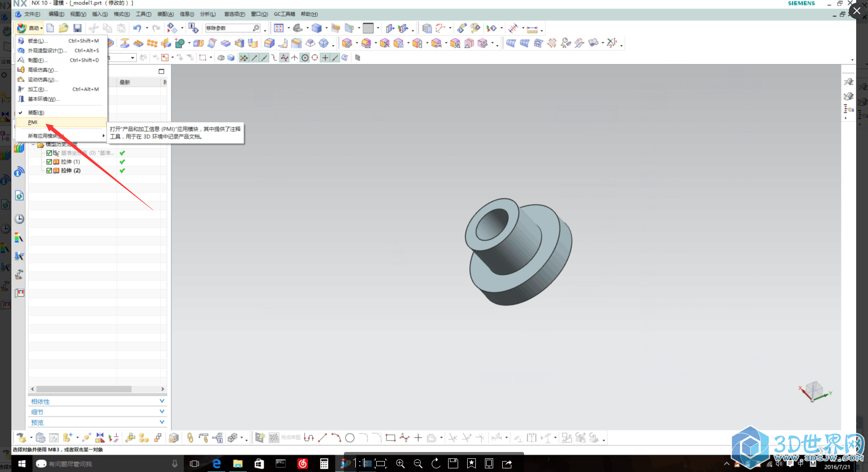This screenshot has height=472, width=868.
Task: Click the Rectangle sketch tool icon
Action: pos(390,438)
